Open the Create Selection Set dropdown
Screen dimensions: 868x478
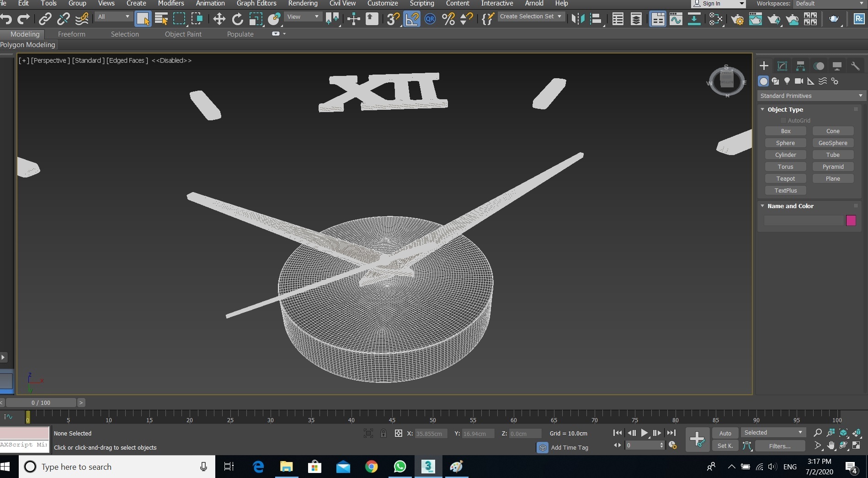531,16
